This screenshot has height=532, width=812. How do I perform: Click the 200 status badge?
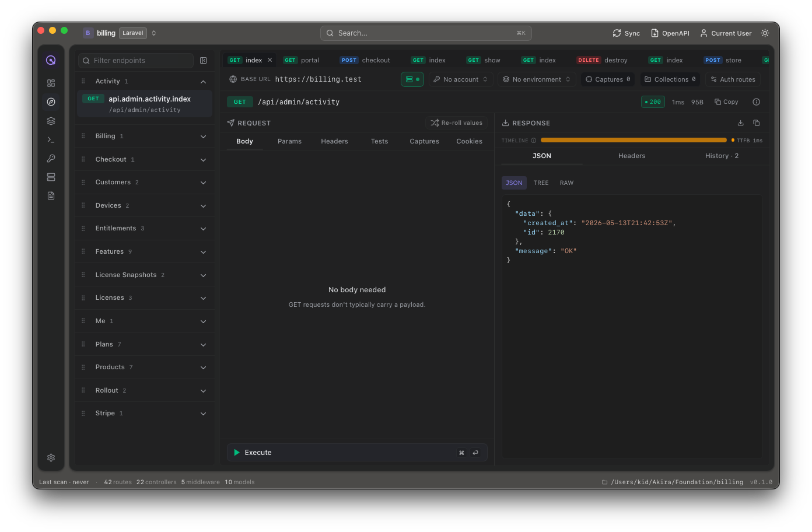click(x=653, y=102)
